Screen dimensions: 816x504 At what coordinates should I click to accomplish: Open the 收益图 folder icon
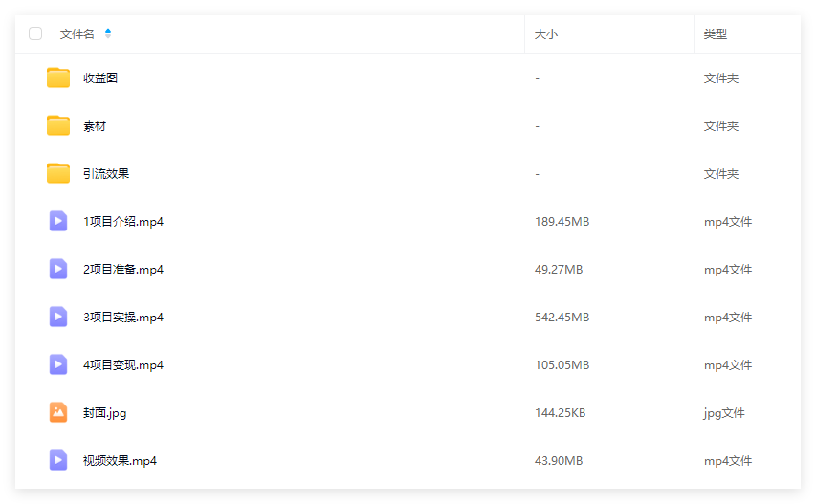pos(58,78)
